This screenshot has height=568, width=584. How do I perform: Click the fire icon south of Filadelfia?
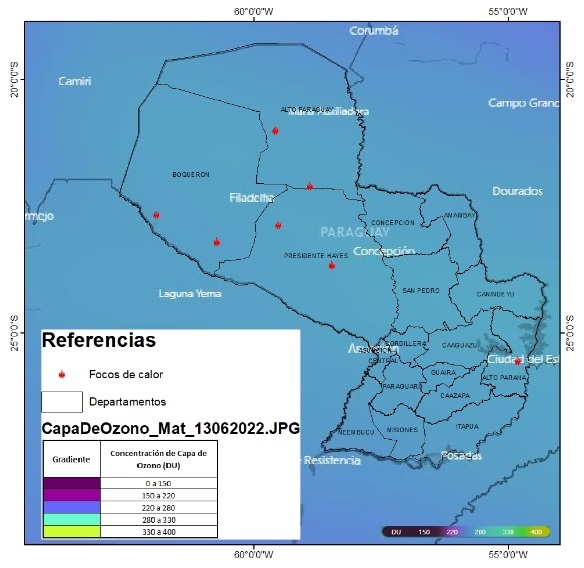tap(278, 225)
